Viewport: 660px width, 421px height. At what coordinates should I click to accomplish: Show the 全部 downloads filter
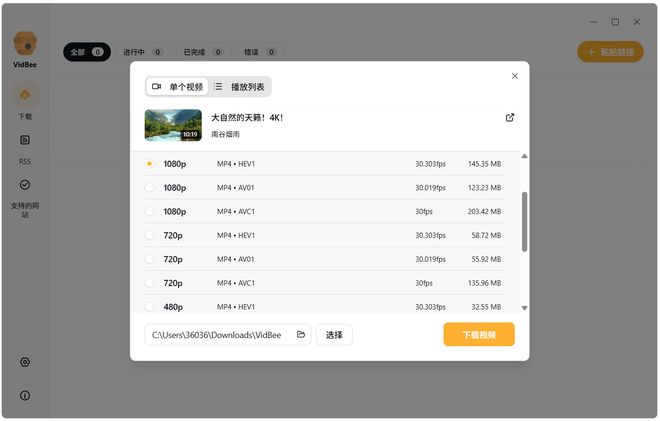(x=87, y=52)
